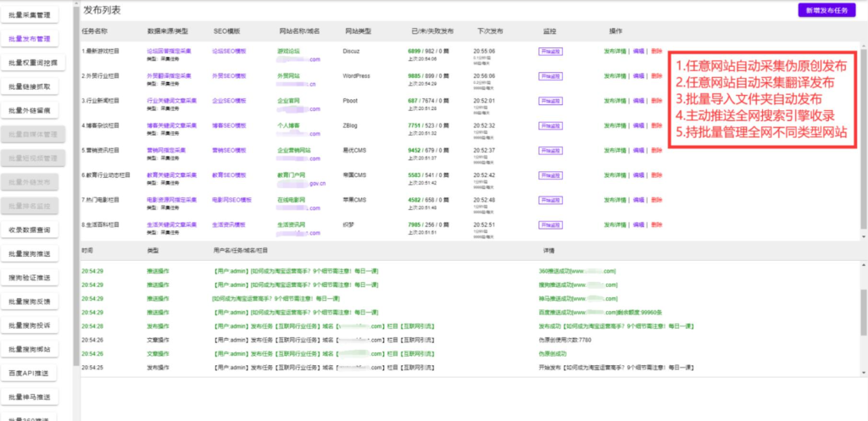Open 批量采集管理 in the sidebar

click(30, 16)
